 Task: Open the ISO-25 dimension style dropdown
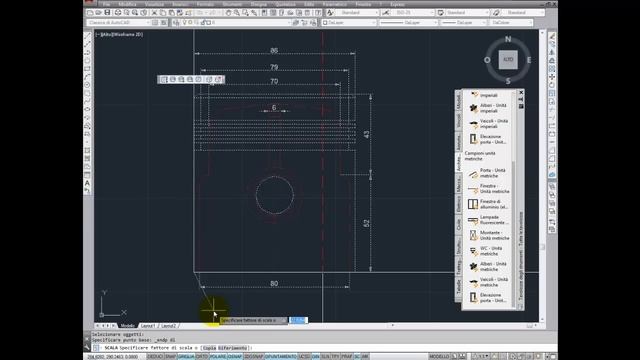412,13
